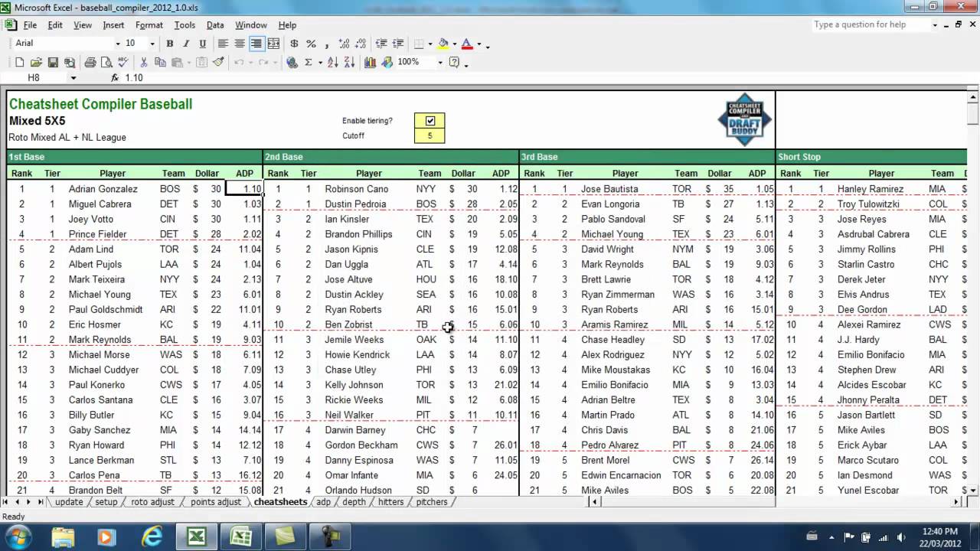980x551 pixels.
Task: Toggle Bold formatting
Action: click(x=170, y=44)
